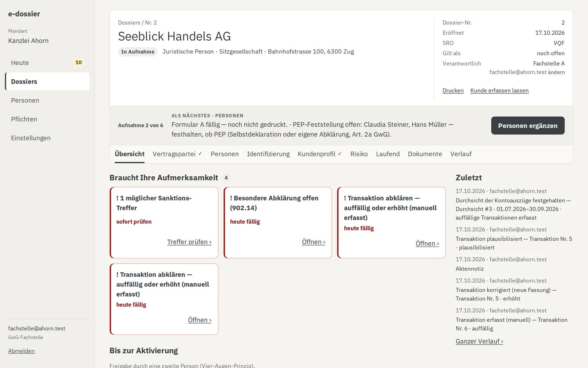Click the 'Transaktion plausibilisiert' history entry
This screenshot has height=368, width=588.
point(514,243)
